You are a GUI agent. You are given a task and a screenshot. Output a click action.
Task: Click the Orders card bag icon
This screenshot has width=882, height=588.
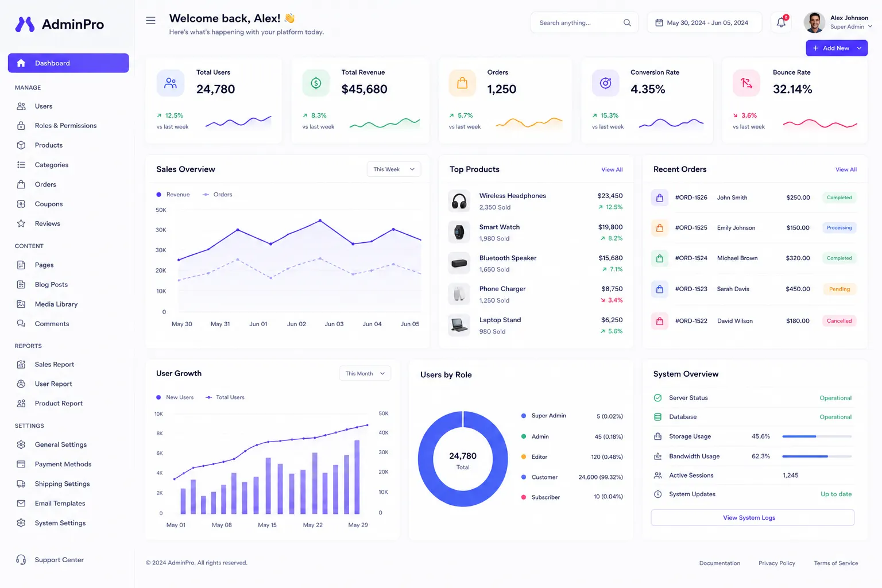coord(462,83)
